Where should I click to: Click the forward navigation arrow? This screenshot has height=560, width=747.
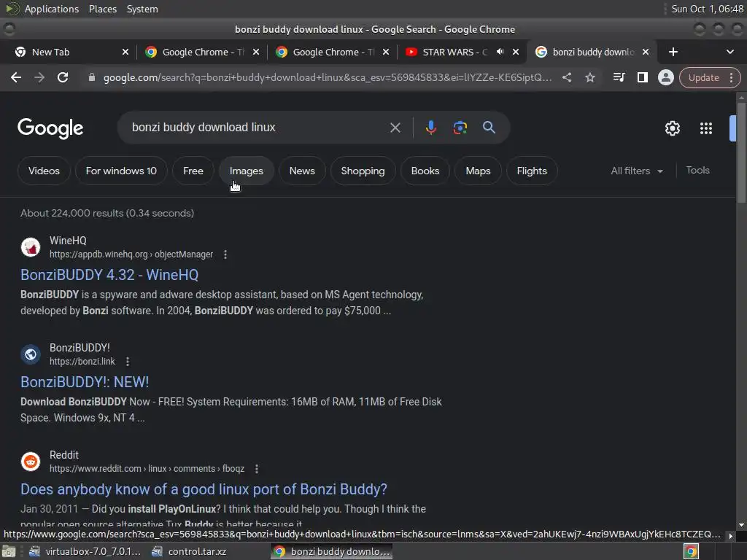pyautogui.click(x=39, y=77)
